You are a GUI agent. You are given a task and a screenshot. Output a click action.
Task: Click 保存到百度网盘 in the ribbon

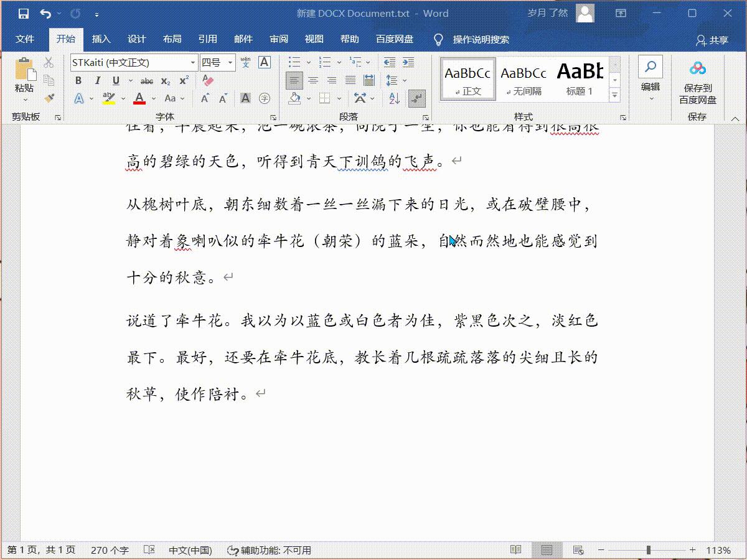pyautogui.click(x=697, y=81)
